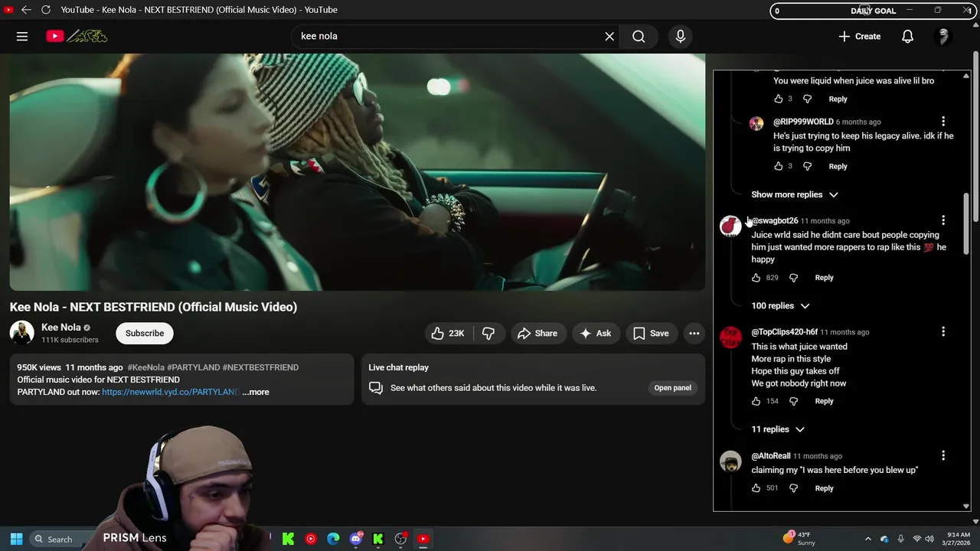Open options menu for @swagbot26 comment
The height and width of the screenshot is (551, 980).
tap(943, 220)
